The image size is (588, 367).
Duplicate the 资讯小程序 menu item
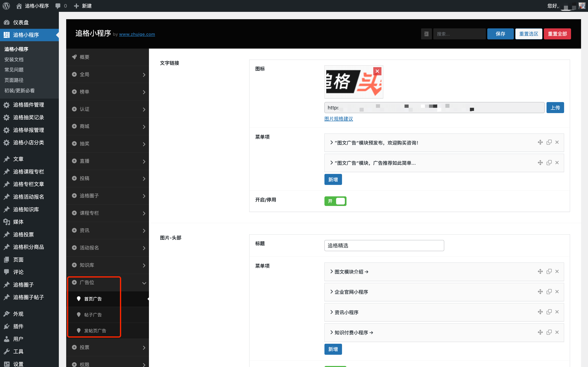[x=549, y=312]
